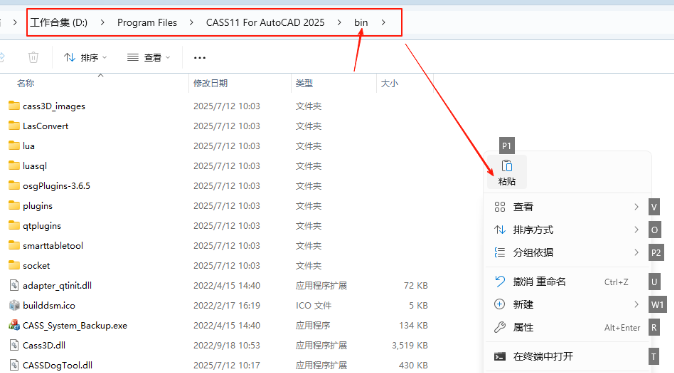The image size is (674, 373).
Task: Expand 查看 submenu arrow in context menu
Action: tap(637, 207)
